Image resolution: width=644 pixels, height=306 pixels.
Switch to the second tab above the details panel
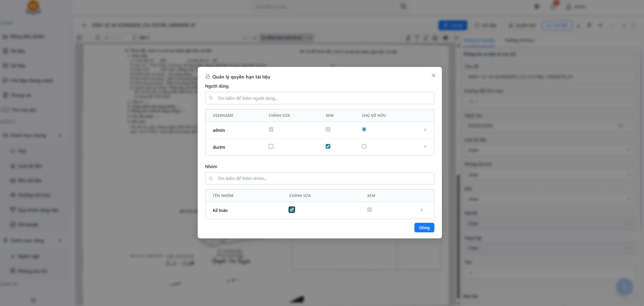click(x=519, y=40)
